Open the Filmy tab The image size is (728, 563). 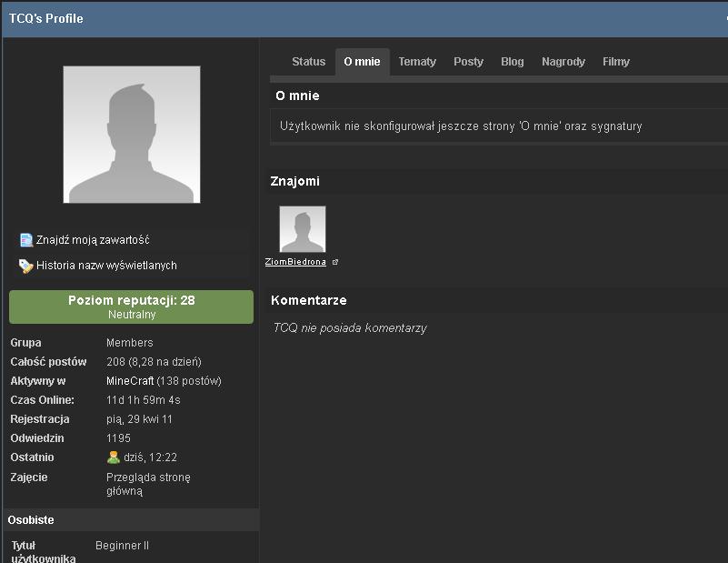coord(615,62)
